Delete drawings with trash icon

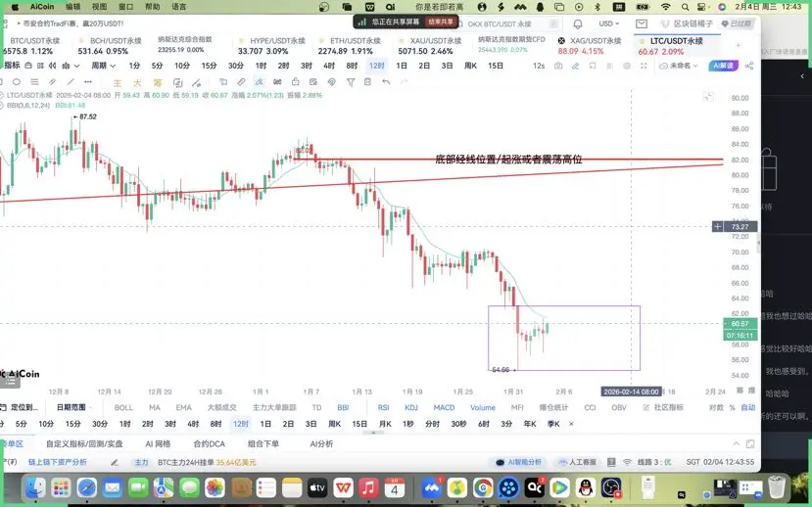tap(367, 82)
